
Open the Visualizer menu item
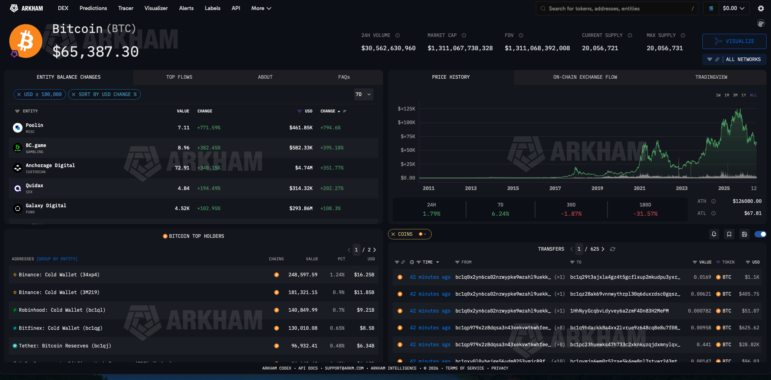click(x=156, y=8)
